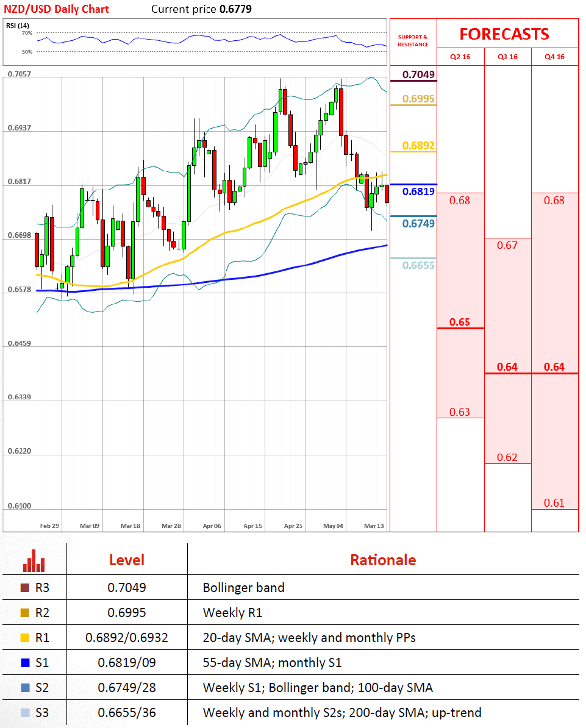Click the S1 blue color swatch
Image resolution: width=586 pixels, height=728 pixels.
click(x=25, y=663)
